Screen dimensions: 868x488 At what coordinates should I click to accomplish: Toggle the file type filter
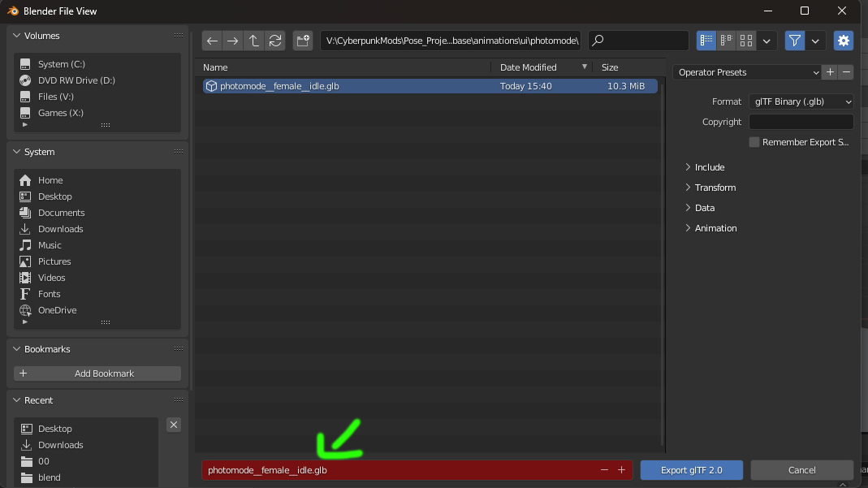pyautogui.click(x=794, y=40)
